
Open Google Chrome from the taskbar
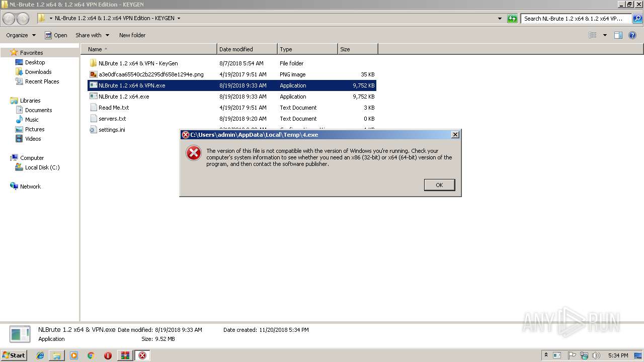pyautogui.click(x=91, y=355)
